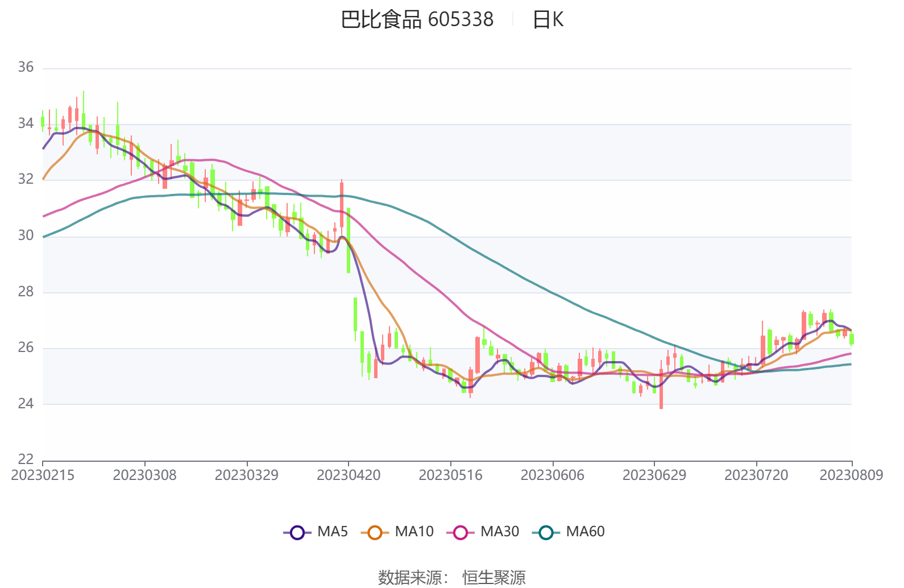Image resolution: width=904 pixels, height=588 pixels.
Task: Click the 20230516 date axis label
Action: click(x=450, y=475)
